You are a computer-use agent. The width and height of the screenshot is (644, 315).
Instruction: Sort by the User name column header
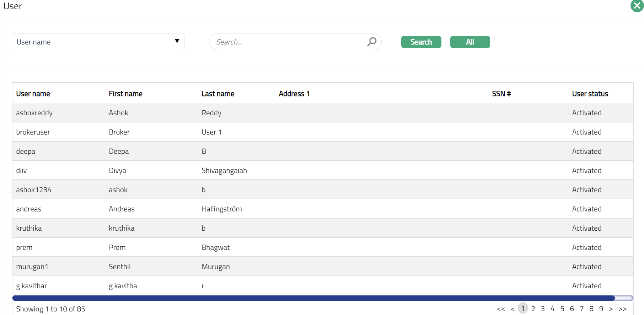coord(33,94)
